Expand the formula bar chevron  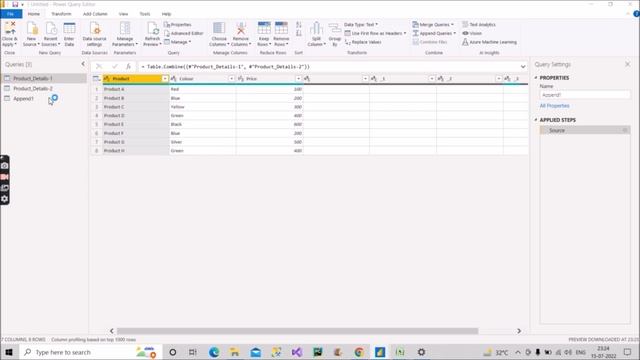pos(523,67)
